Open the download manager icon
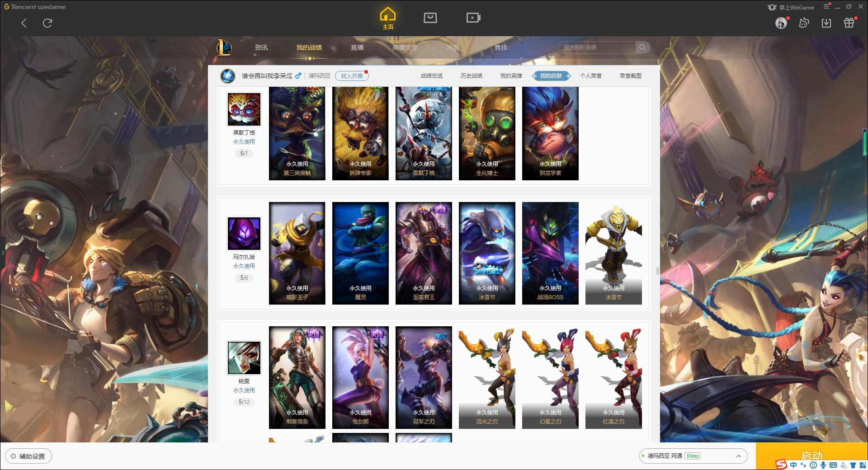The image size is (868, 470). pos(826,23)
